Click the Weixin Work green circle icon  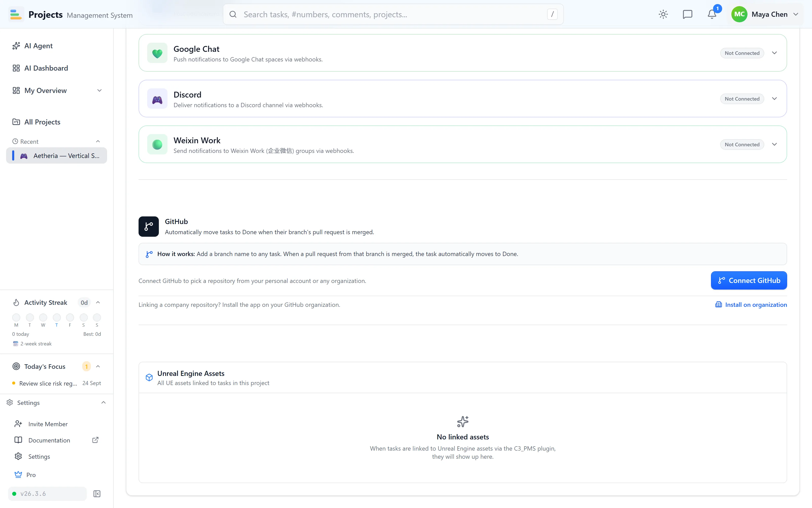coord(157,145)
